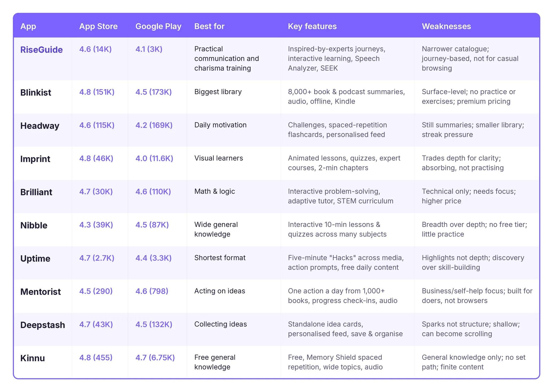Image resolution: width=553 pixels, height=392 pixels.
Task: Click Headway's App Store rating 4.6 (115K)
Action: click(97, 125)
